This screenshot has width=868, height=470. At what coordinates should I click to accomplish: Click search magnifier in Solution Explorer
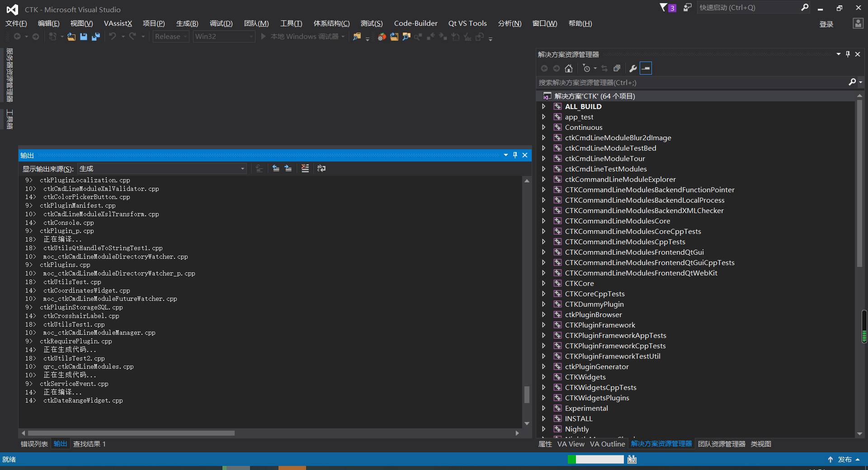(x=852, y=82)
